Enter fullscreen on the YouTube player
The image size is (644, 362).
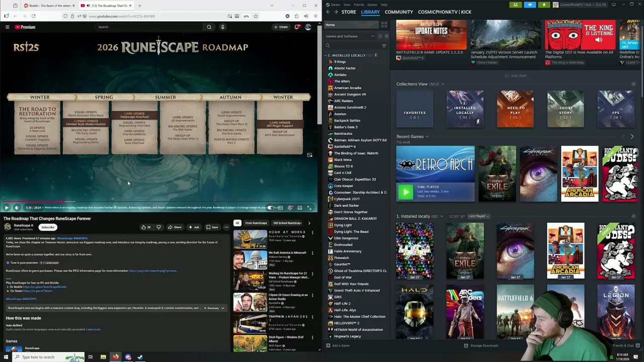[309, 208]
